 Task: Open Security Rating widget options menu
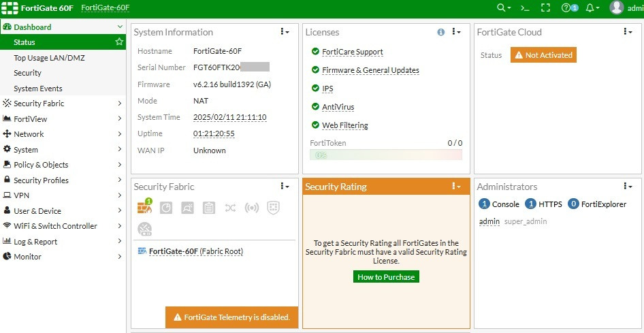pyautogui.click(x=456, y=187)
